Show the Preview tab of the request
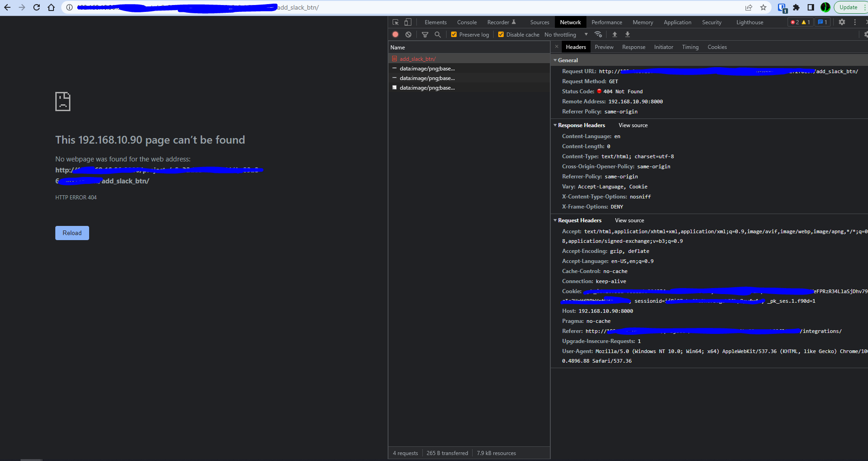The height and width of the screenshot is (461, 868). (604, 47)
